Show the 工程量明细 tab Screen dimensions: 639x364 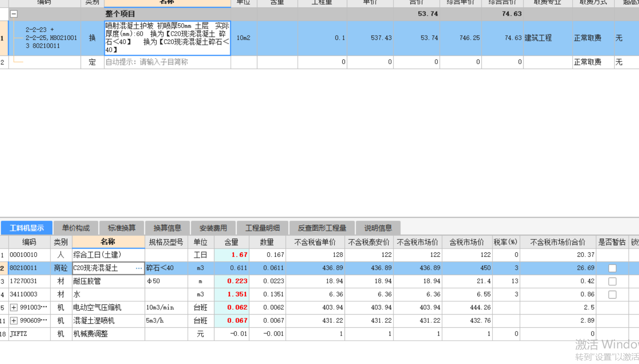coord(263,228)
